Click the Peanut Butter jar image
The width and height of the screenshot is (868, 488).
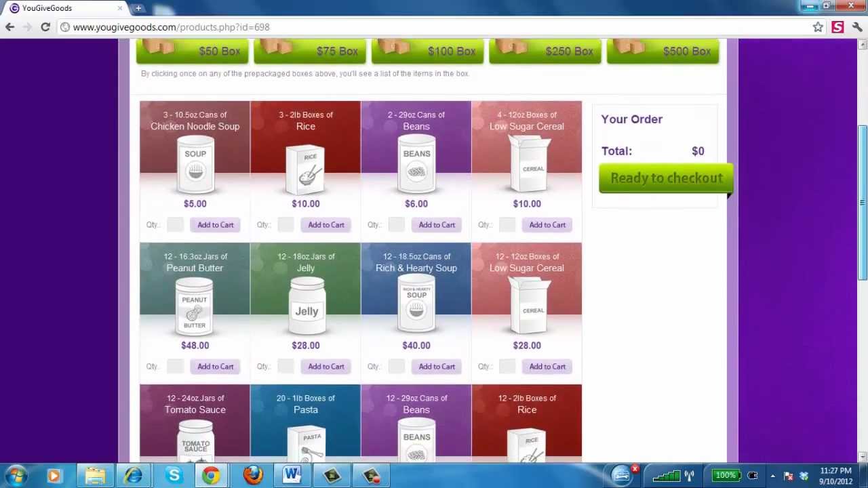pyautogui.click(x=195, y=307)
